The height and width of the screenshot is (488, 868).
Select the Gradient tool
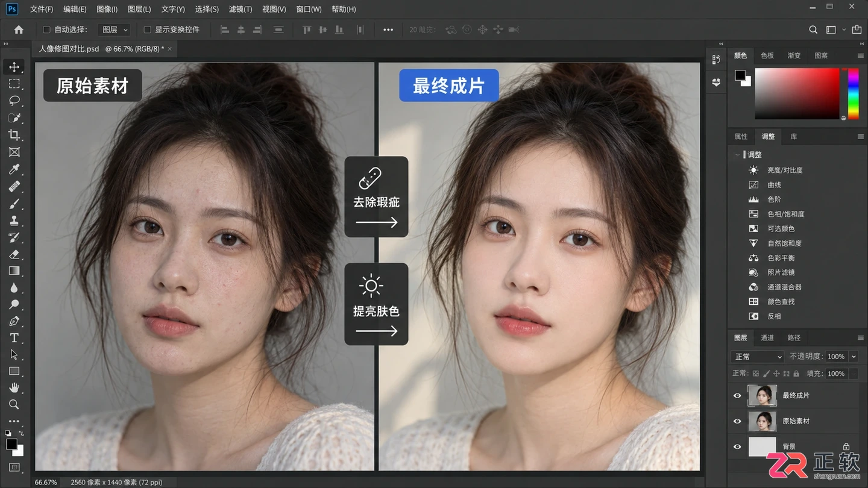[x=14, y=271]
